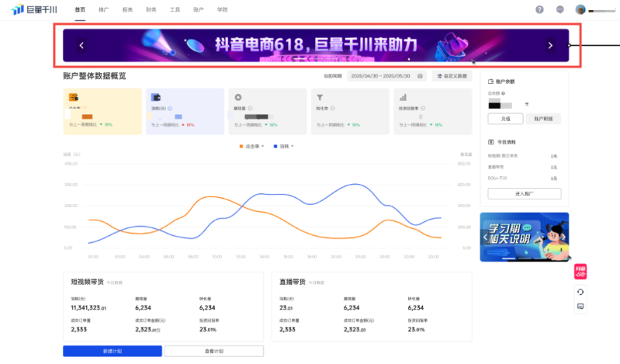Click the blue 新建计划 button
Screen dimensions: 620x364
point(113,351)
